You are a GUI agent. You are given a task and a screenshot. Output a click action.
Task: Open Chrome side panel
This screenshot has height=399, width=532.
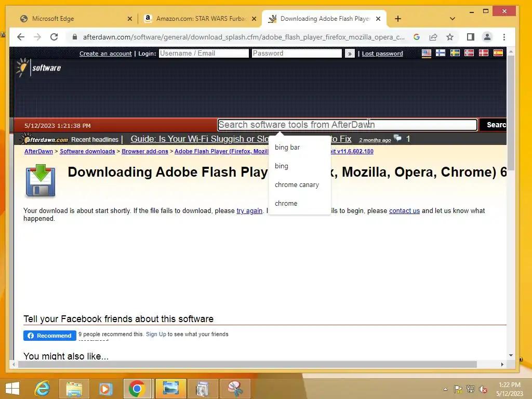(471, 37)
